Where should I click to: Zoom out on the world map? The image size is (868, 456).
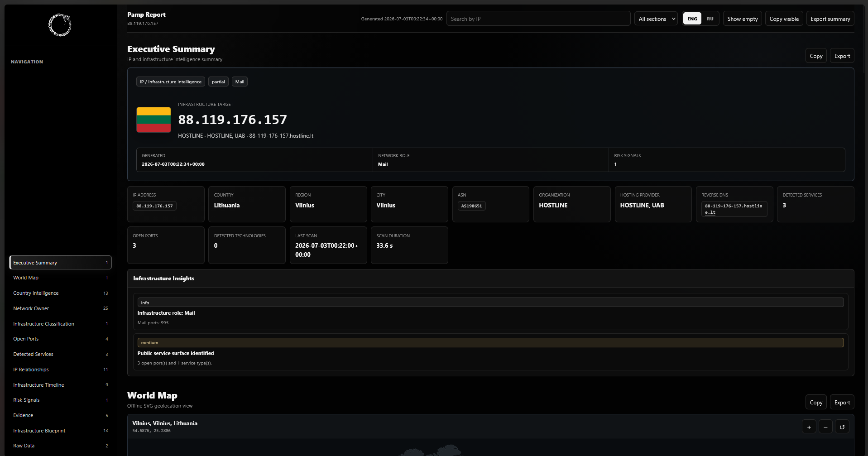tap(825, 427)
